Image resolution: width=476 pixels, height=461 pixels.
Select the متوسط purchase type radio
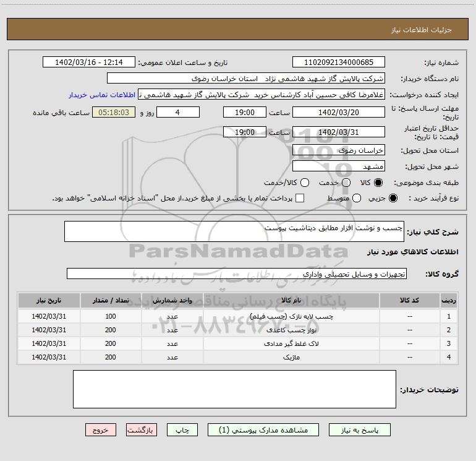point(357,198)
